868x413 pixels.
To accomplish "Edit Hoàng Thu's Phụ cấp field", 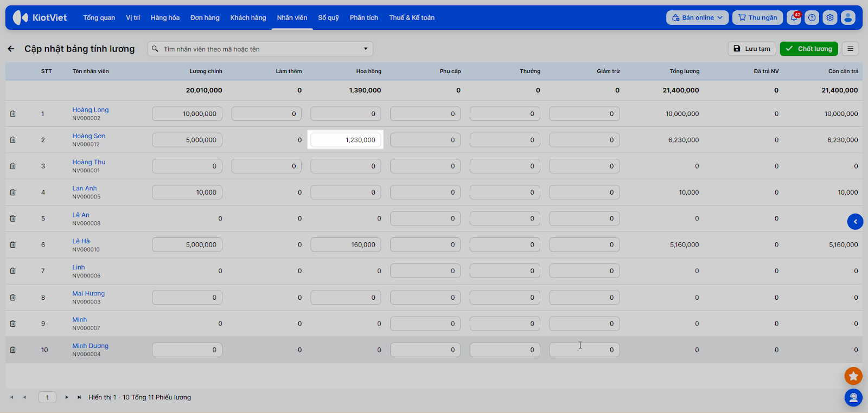I will click(425, 166).
